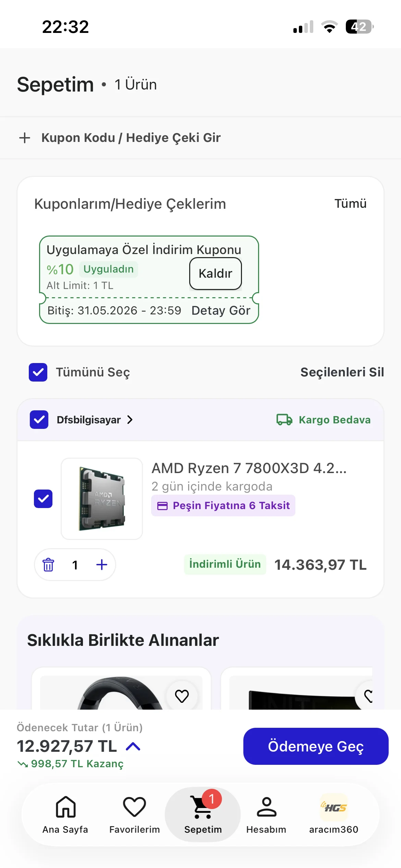Toggle the Tümünü Seç checkbox

pos(38,372)
